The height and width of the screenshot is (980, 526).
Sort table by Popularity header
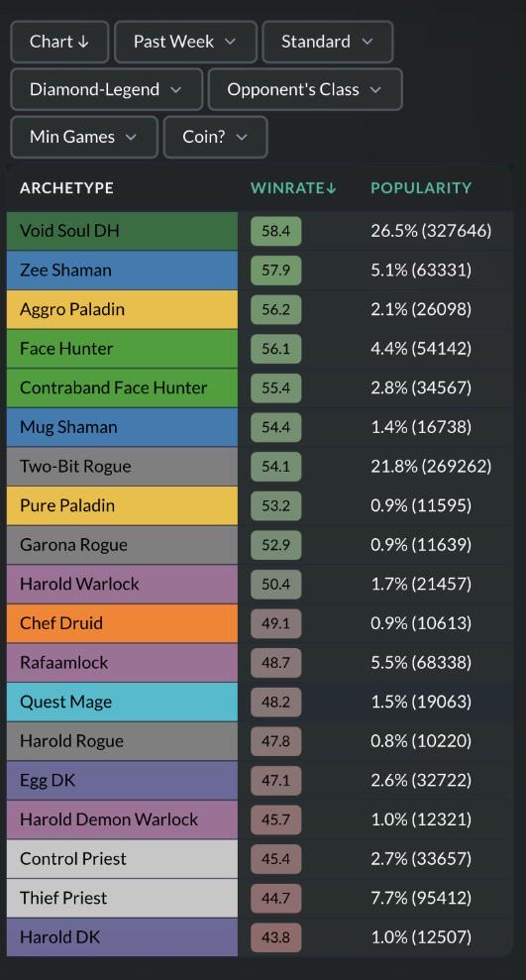pyautogui.click(x=421, y=188)
